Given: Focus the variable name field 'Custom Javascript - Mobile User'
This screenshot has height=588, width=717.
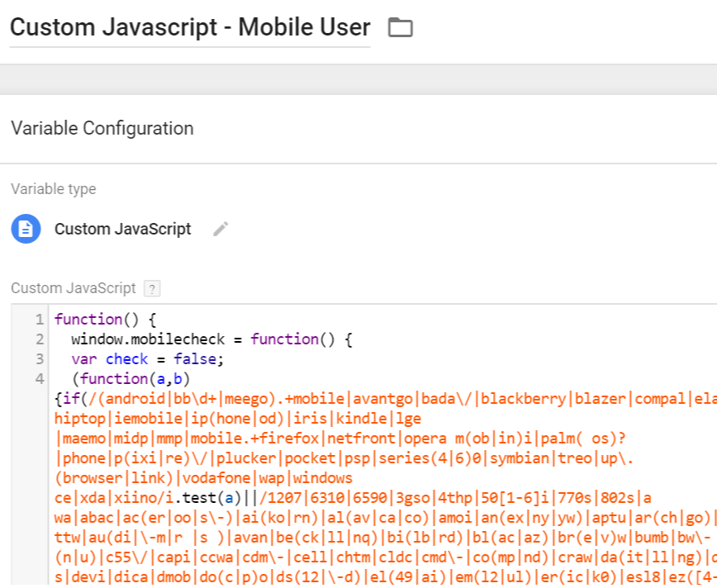Looking at the screenshot, I should pyautogui.click(x=190, y=28).
